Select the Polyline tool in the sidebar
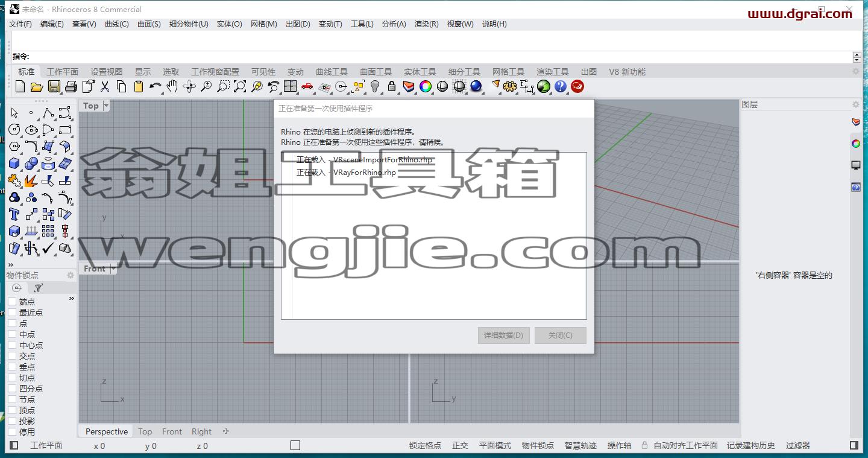 tap(48, 113)
